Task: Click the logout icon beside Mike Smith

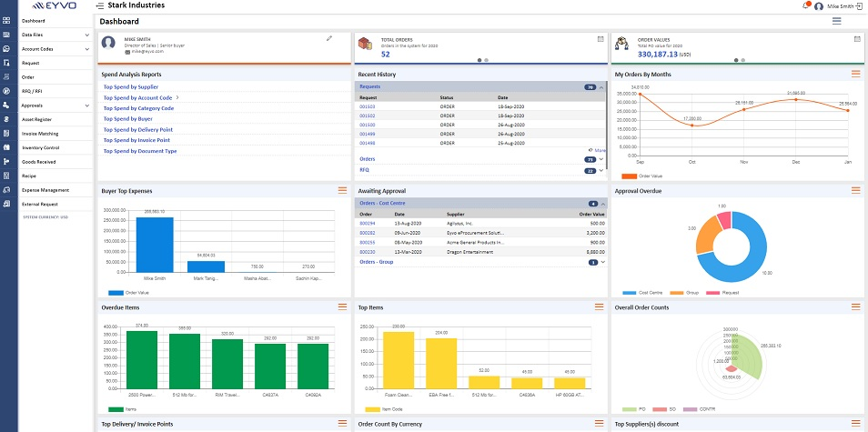Action: point(861,6)
